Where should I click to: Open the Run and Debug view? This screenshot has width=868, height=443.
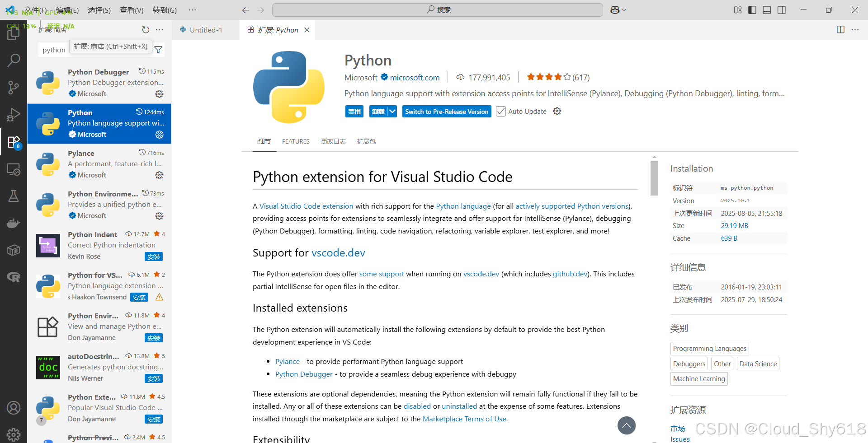pyautogui.click(x=14, y=114)
